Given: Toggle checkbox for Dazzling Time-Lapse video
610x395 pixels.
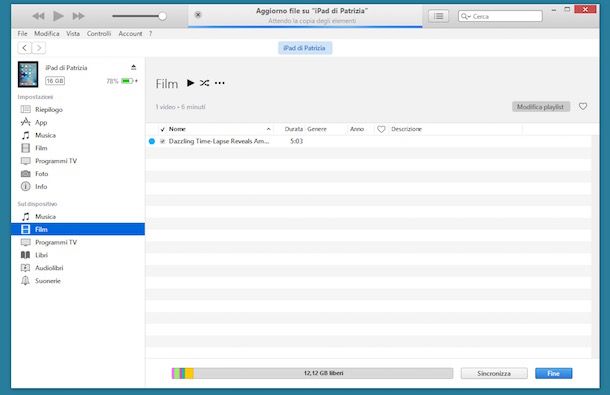Looking at the screenshot, I should [x=163, y=141].
